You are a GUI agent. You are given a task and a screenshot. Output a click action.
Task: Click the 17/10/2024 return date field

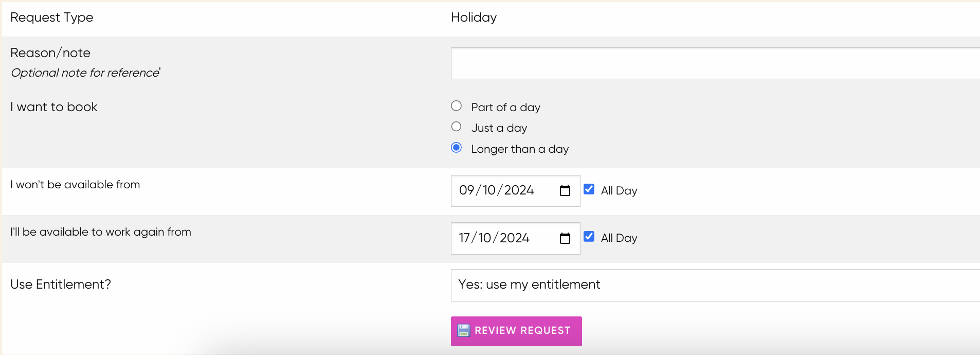coord(515,238)
